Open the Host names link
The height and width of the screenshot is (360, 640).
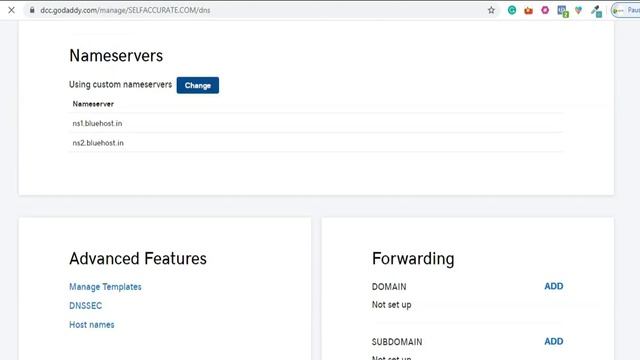(x=92, y=324)
